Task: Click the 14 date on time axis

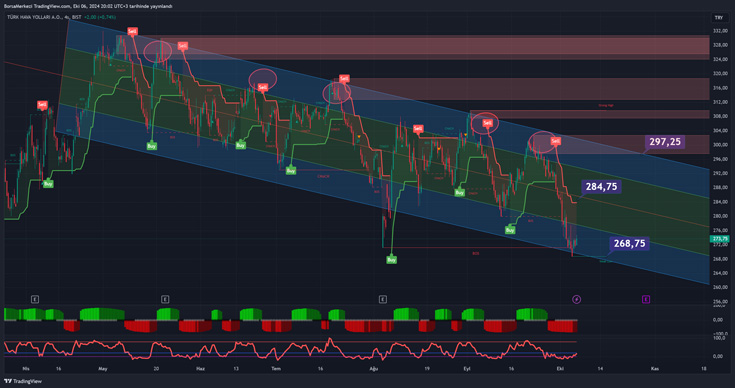Action: coord(600,369)
